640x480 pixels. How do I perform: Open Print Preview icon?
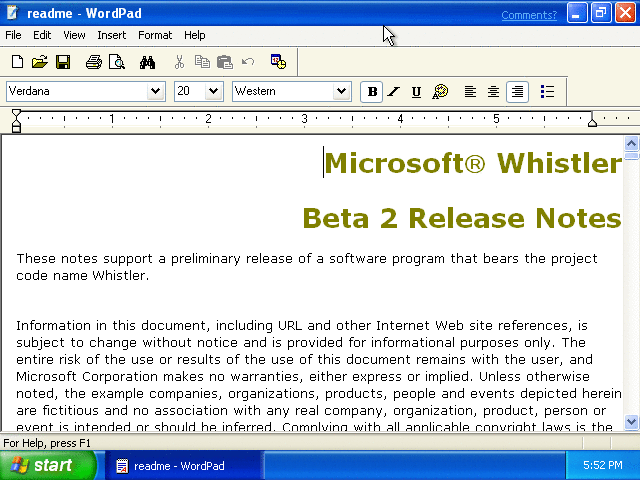coord(117,62)
